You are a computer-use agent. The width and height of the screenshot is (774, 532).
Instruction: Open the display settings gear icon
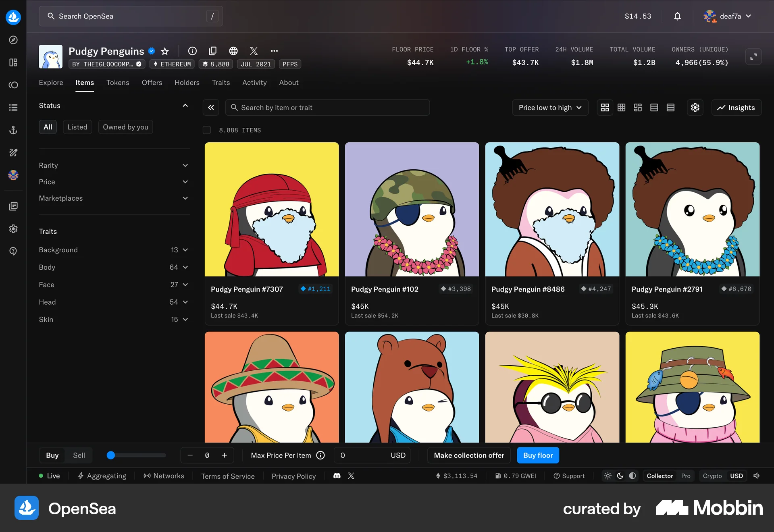click(695, 108)
